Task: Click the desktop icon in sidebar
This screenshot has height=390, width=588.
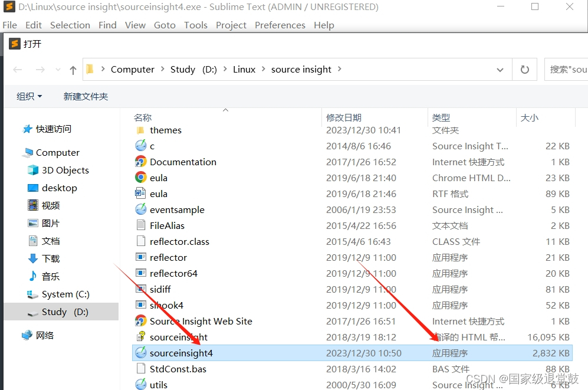Action: tap(33, 188)
